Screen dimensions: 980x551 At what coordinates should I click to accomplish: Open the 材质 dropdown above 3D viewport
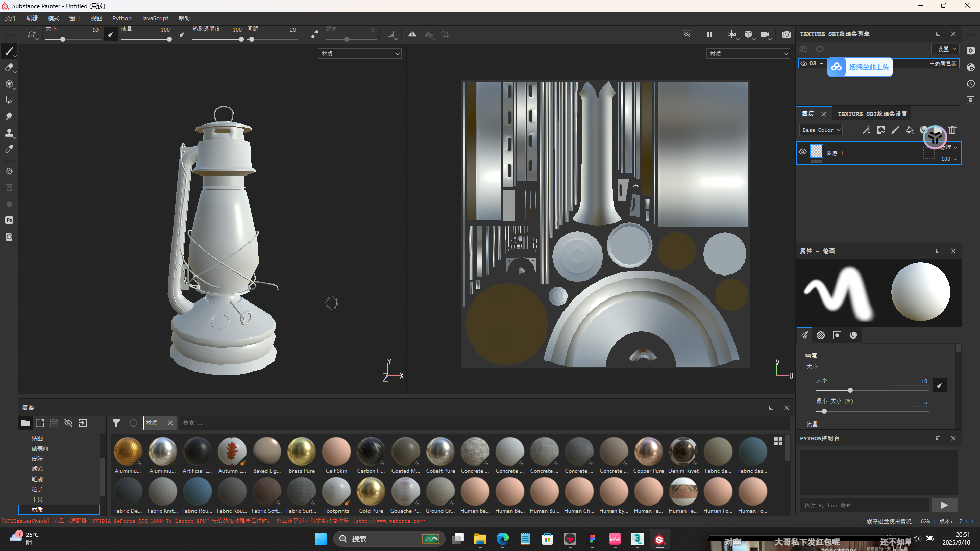coord(360,54)
